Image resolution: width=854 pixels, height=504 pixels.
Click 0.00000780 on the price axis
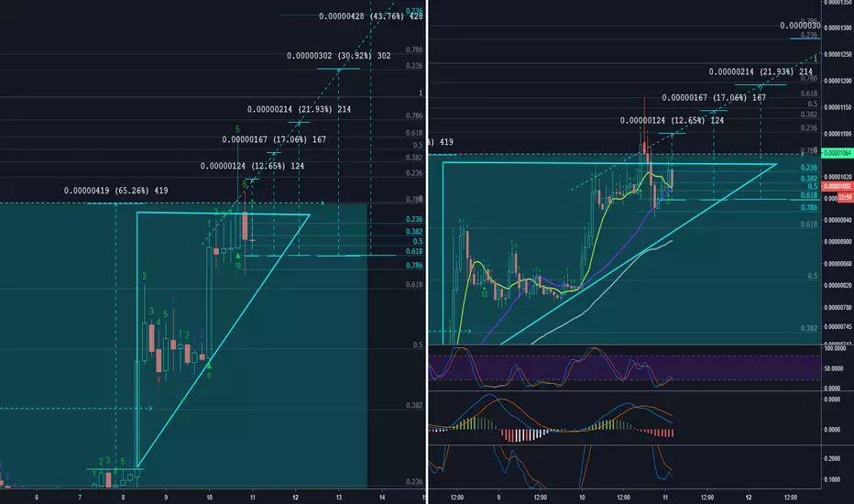[x=838, y=307]
